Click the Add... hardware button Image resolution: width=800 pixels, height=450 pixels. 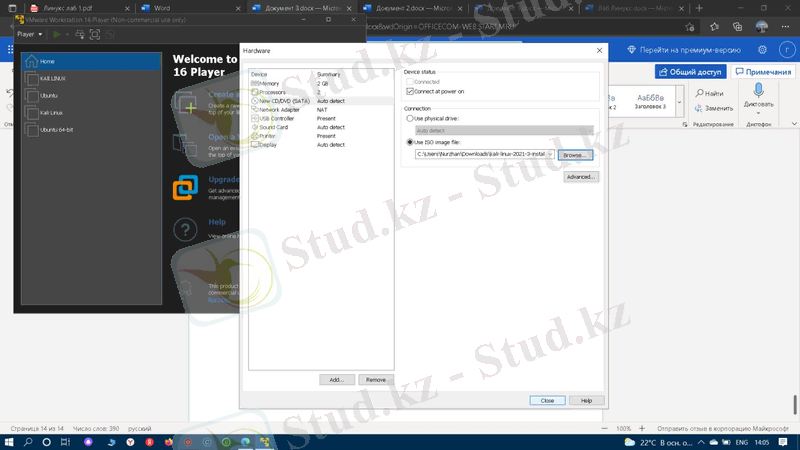[x=336, y=380]
